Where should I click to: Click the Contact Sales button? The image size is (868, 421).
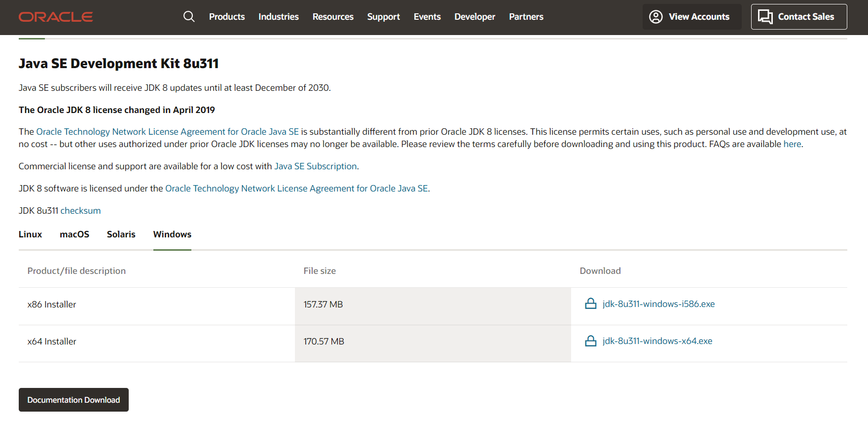(x=799, y=17)
